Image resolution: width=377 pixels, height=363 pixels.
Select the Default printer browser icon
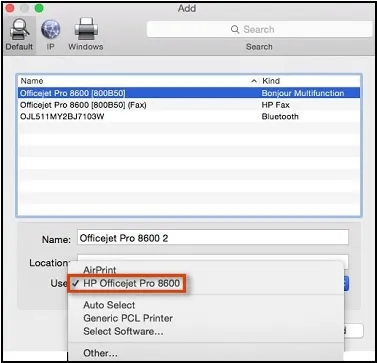point(19,35)
